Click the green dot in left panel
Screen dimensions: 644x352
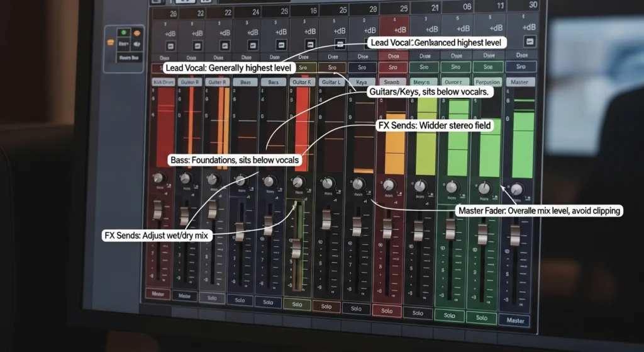[x=123, y=33]
